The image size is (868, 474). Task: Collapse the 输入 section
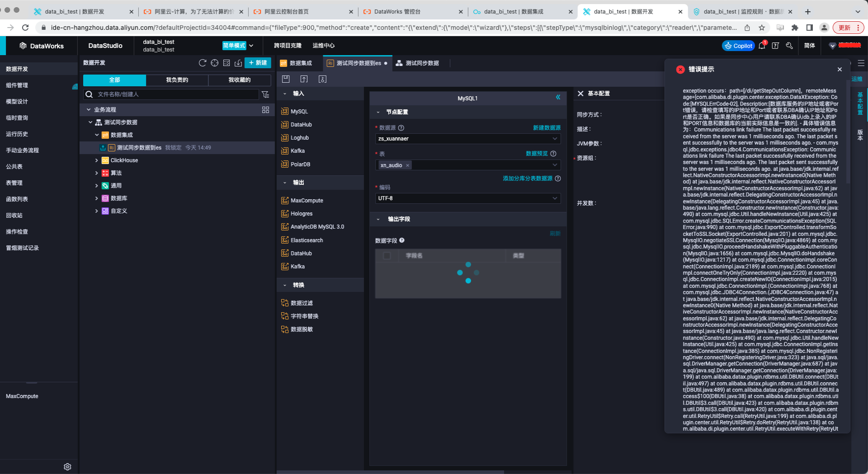click(285, 94)
